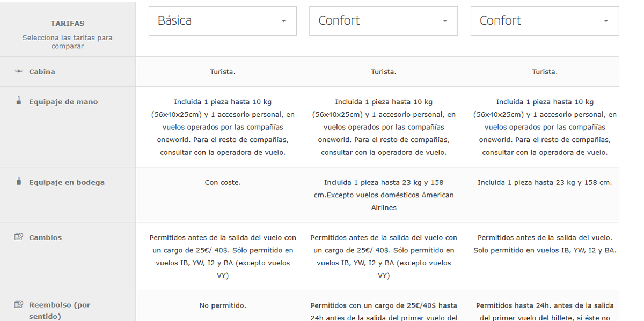Image resolution: width=644 pixels, height=321 pixels.
Task: Click the TARIFAS heading
Action: pos(68,24)
